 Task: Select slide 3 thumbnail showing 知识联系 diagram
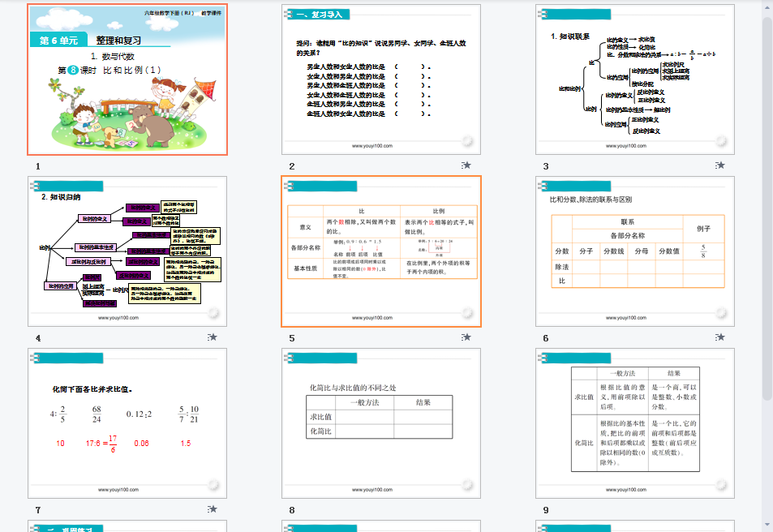tap(635, 79)
